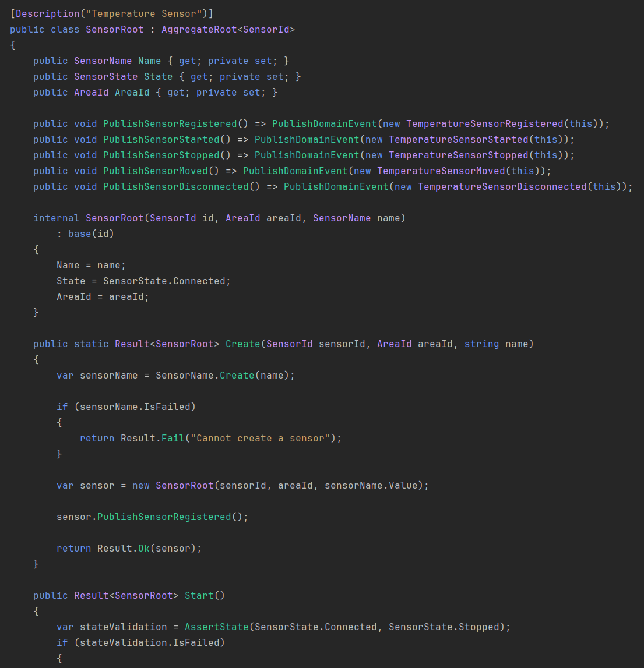This screenshot has height=668, width=644.
Task: Click TemperatureSensorStarted event class name
Action: click(459, 139)
